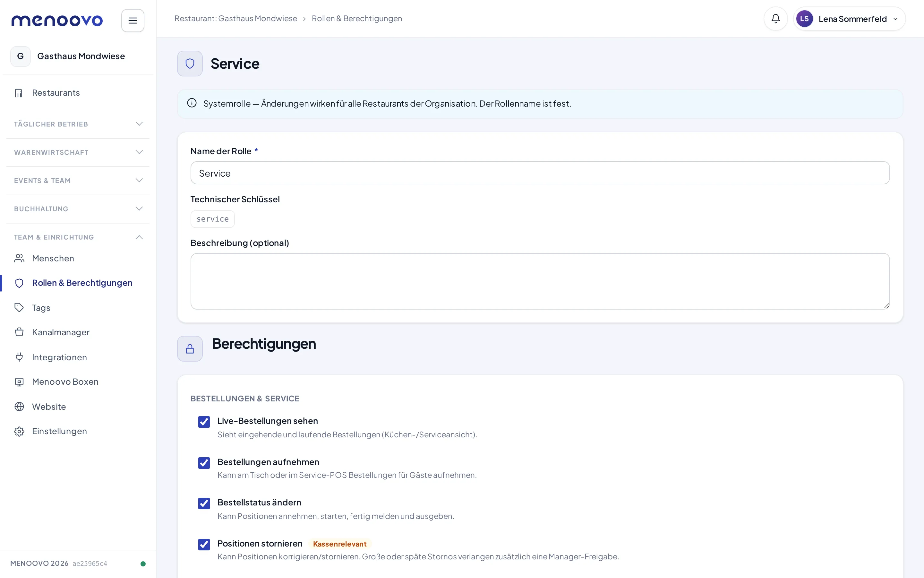Click the Kanalmanager shopping bag icon
This screenshot has height=578, width=924.
tap(19, 332)
